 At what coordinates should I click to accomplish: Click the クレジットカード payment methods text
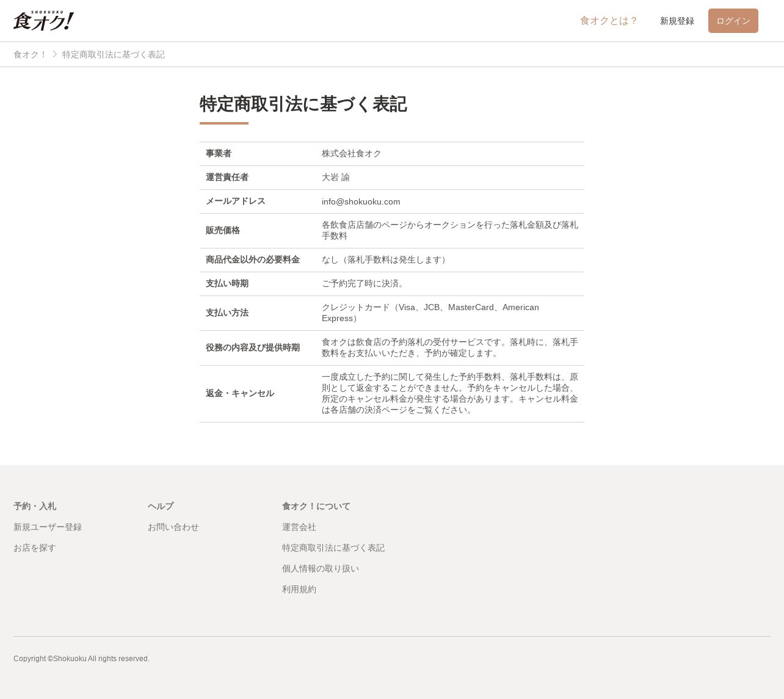point(430,313)
